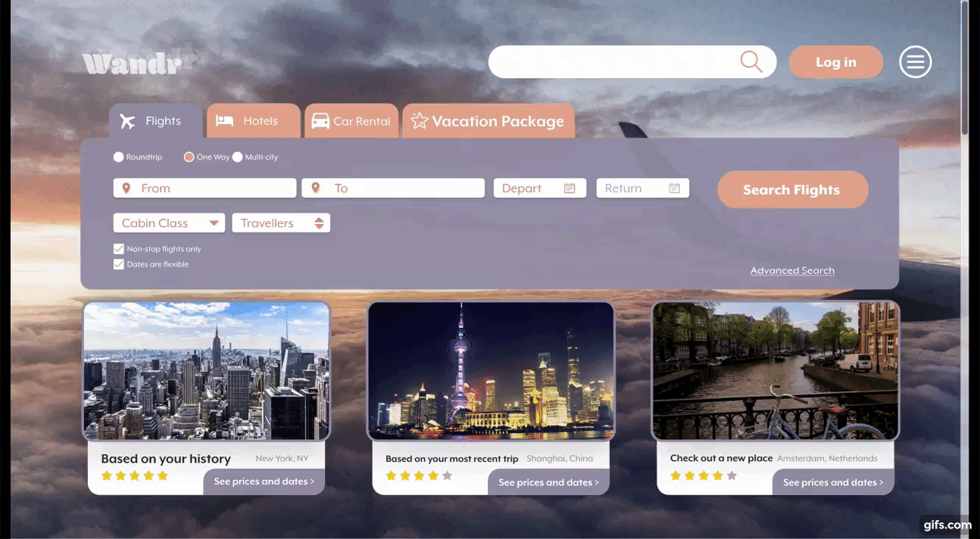Switch to the Car Rental tab
This screenshot has height=539, width=980.
(x=351, y=121)
